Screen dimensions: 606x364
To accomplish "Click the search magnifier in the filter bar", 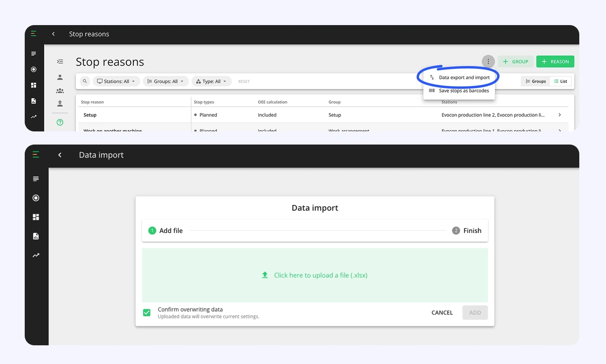I will pyautogui.click(x=85, y=81).
